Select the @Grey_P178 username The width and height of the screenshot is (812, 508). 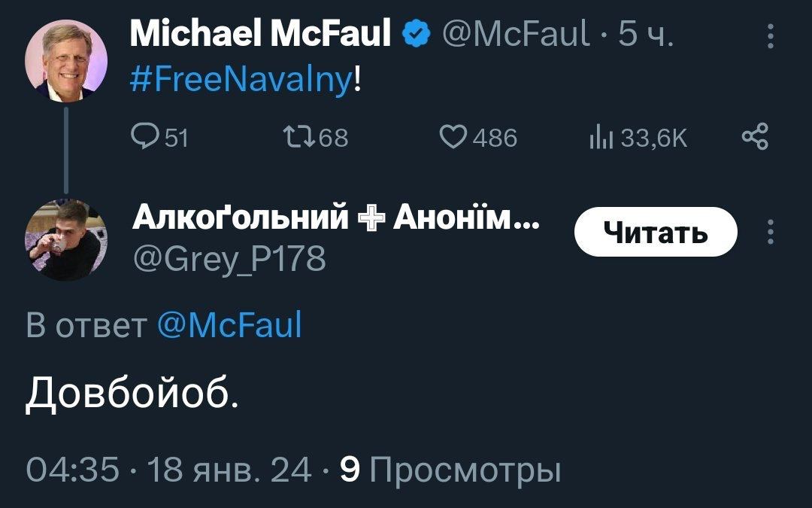(x=229, y=260)
